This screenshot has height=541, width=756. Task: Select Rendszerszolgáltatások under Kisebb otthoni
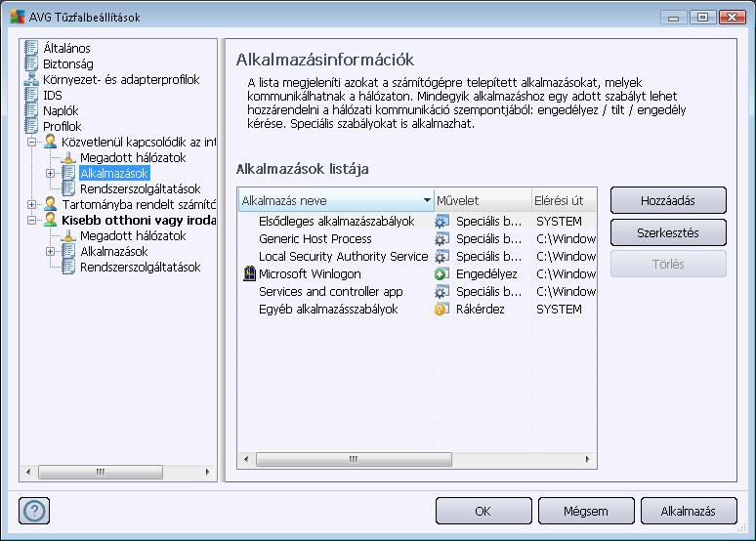[x=140, y=268]
